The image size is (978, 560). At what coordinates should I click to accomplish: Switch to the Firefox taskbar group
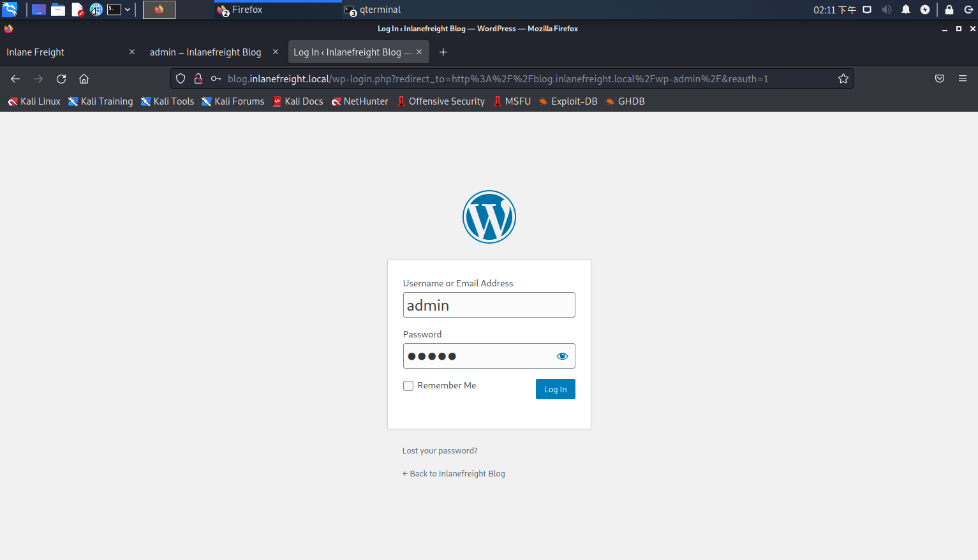tap(278, 10)
